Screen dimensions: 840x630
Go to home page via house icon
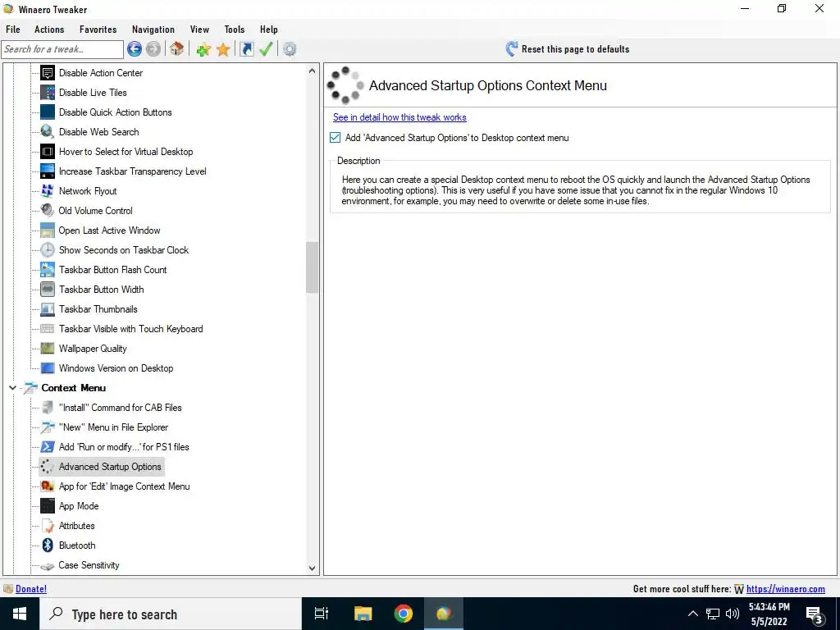pyautogui.click(x=177, y=49)
